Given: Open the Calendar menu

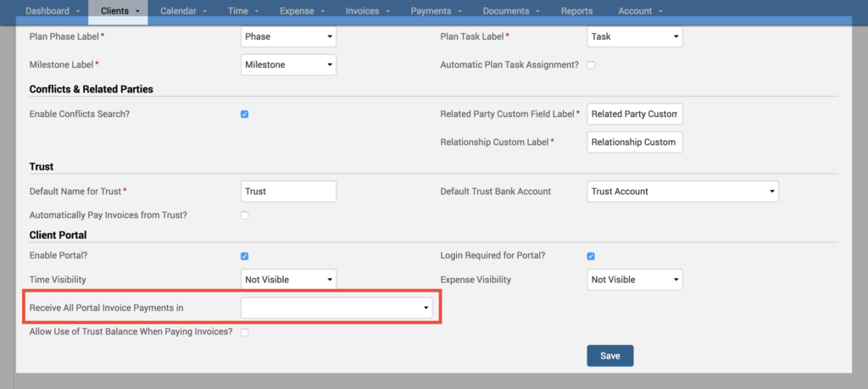Looking at the screenshot, I should click(x=181, y=11).
